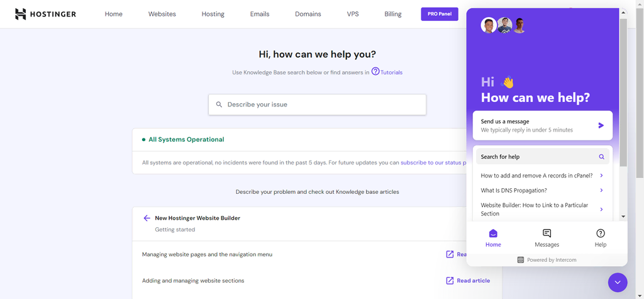The image size is (644, 299).
Task: Open the external link icon for managing website sections
Action: 450,280
